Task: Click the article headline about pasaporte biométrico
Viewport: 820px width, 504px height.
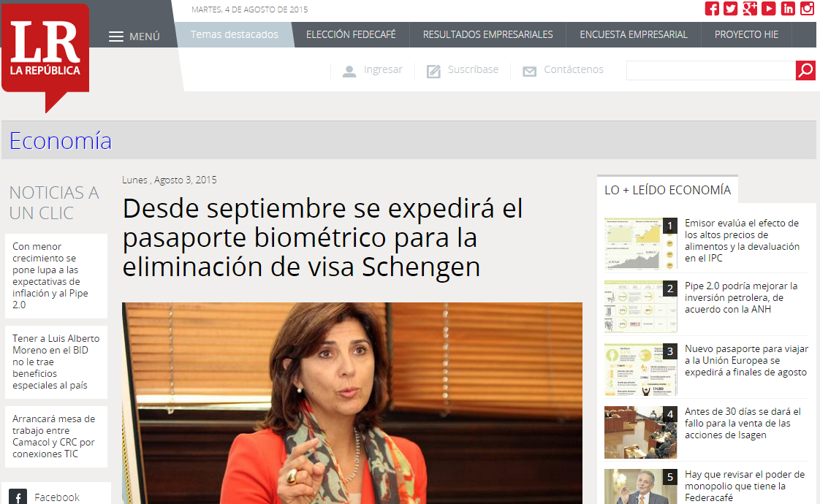Action: (323, 237)
